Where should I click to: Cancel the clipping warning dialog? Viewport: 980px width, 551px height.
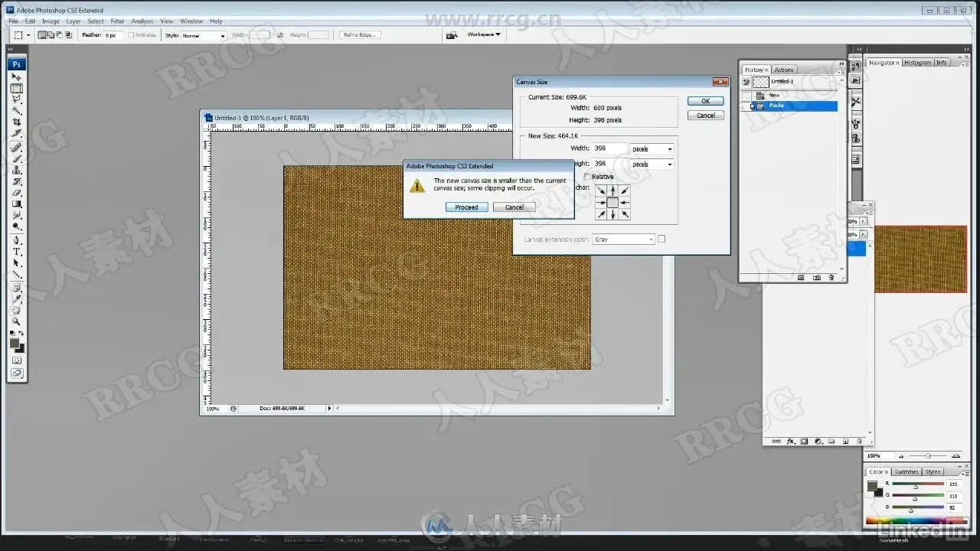514,207
